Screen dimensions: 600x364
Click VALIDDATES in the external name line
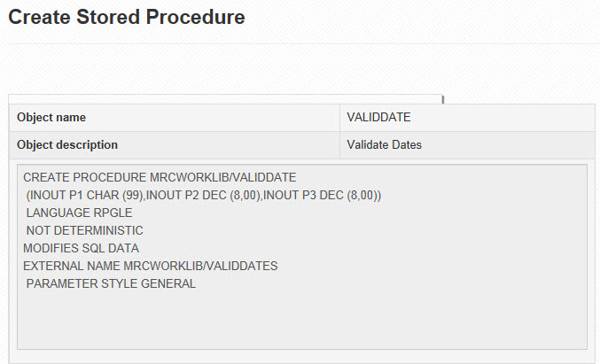click(x=244, y=266)
